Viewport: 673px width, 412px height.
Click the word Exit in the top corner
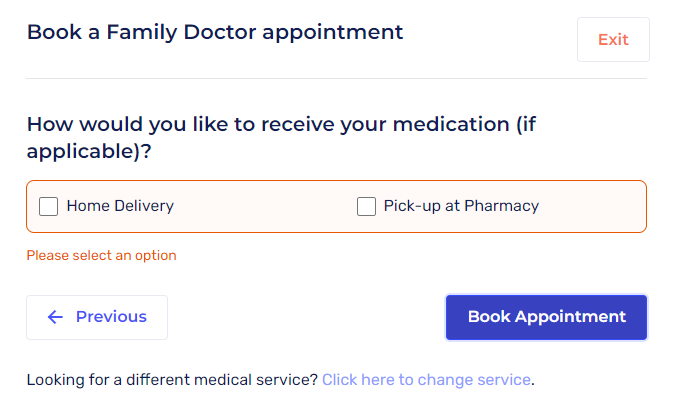[613, 40]
